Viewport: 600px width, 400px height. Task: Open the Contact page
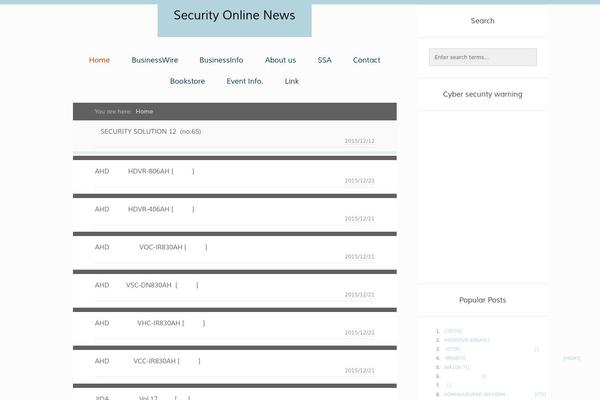(x=367, y=60)
